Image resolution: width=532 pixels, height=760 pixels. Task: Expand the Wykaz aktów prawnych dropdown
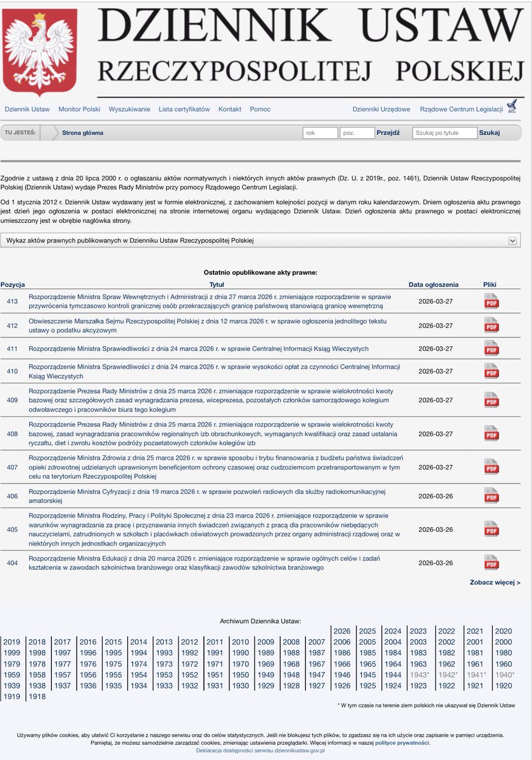point(261,241)
